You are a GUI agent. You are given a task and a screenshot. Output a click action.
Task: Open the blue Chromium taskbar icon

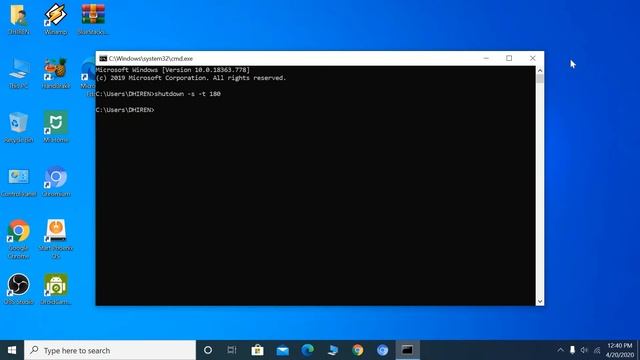(382, 350)
